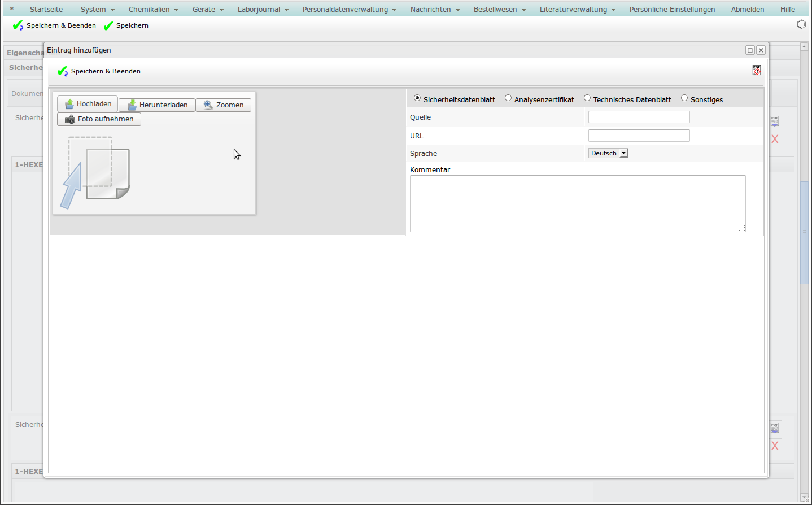812x505 pixels.
Task: Click Abmelden to log out
Action: (748, 10)
